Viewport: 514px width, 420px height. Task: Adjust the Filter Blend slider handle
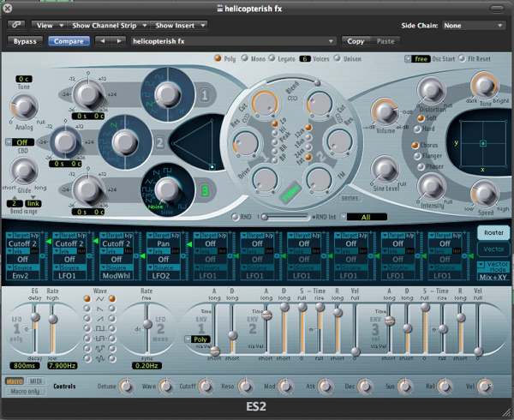tap(317, 82)
